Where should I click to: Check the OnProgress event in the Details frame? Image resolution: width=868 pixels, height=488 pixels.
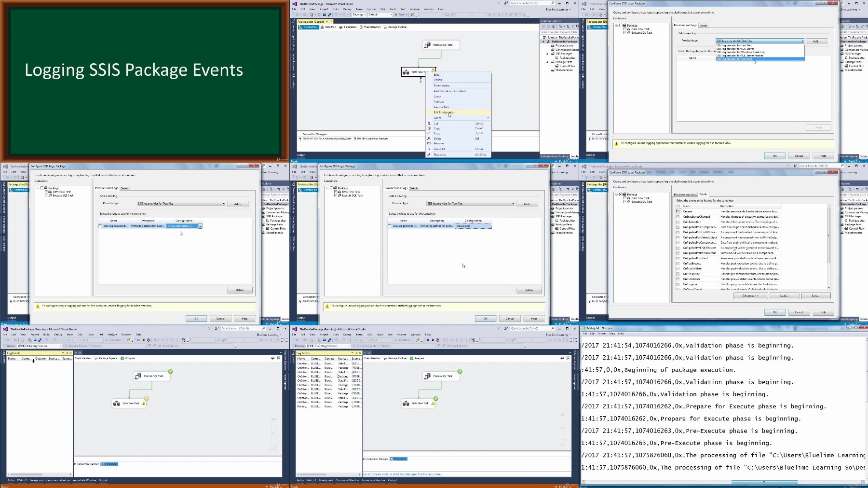[678, 284]
